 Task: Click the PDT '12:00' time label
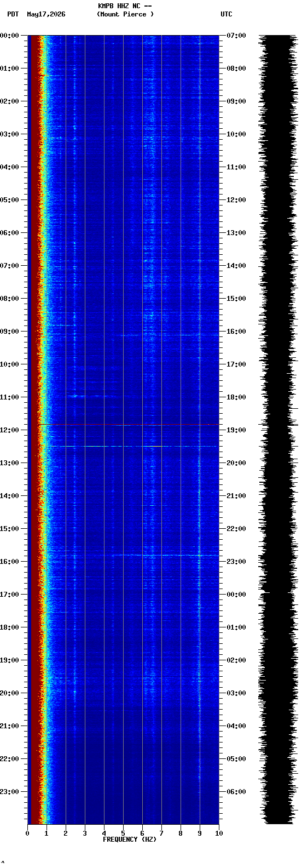pos(10,430)
